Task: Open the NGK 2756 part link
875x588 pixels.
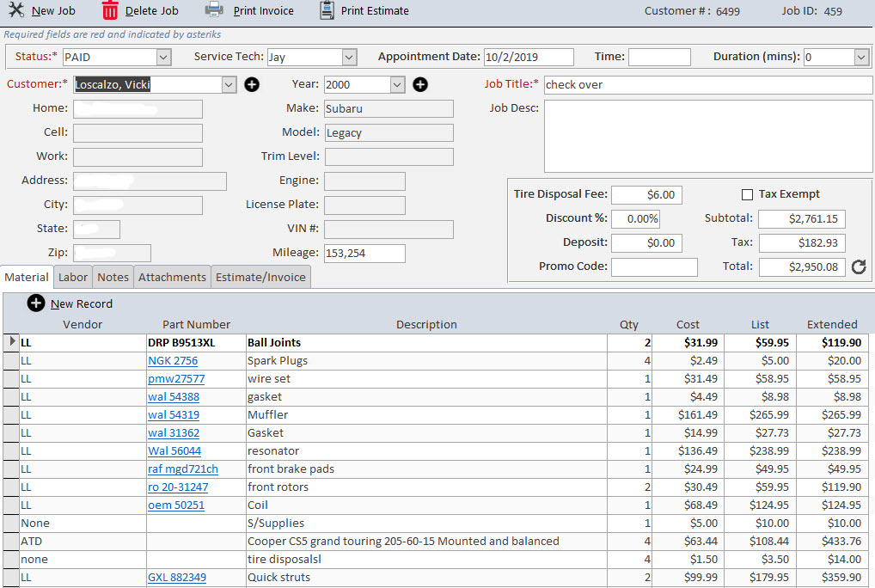Action: (173, 361)
